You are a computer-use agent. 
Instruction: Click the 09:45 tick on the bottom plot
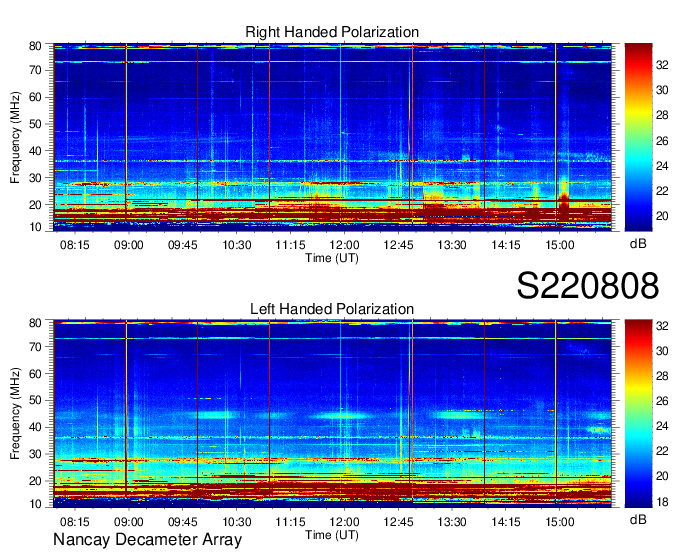click(x=183, y=522)
